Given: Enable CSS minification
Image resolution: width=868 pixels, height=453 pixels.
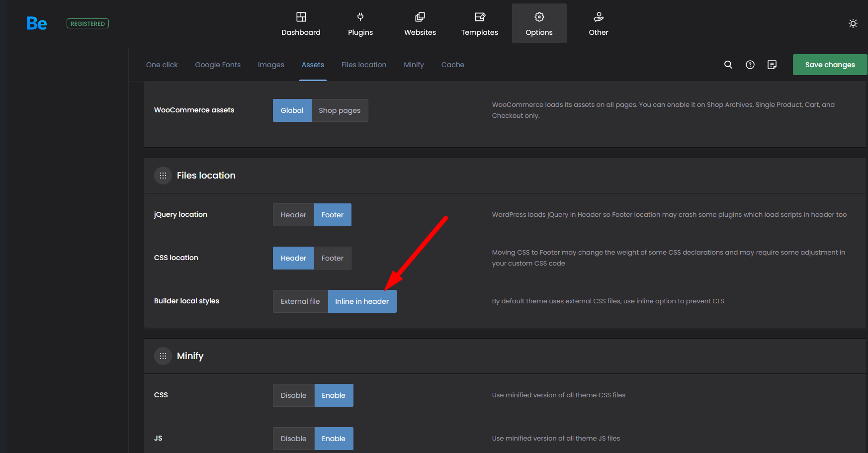Looking at the screenshot, I should pyautogui.click(x=334, y=395).
